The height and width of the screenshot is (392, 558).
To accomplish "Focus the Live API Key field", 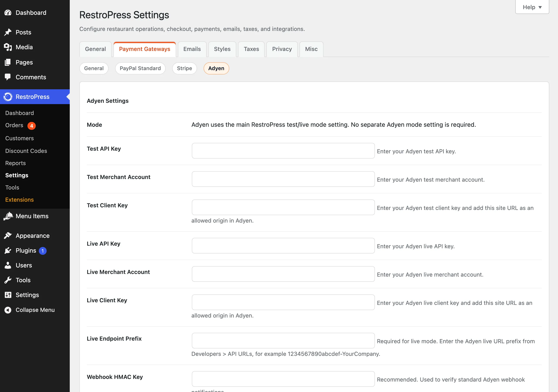I will point(283,246).
